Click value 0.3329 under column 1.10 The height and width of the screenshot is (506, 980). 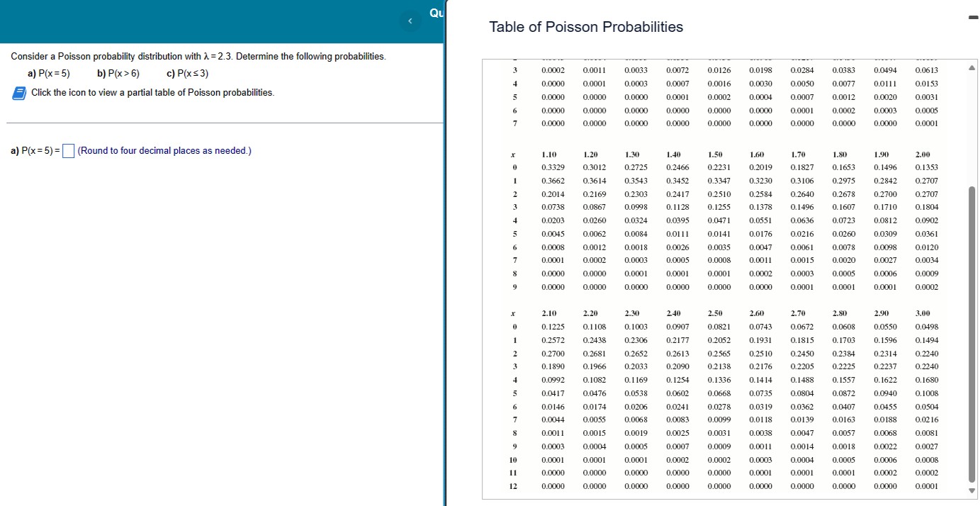pos(553,167)
